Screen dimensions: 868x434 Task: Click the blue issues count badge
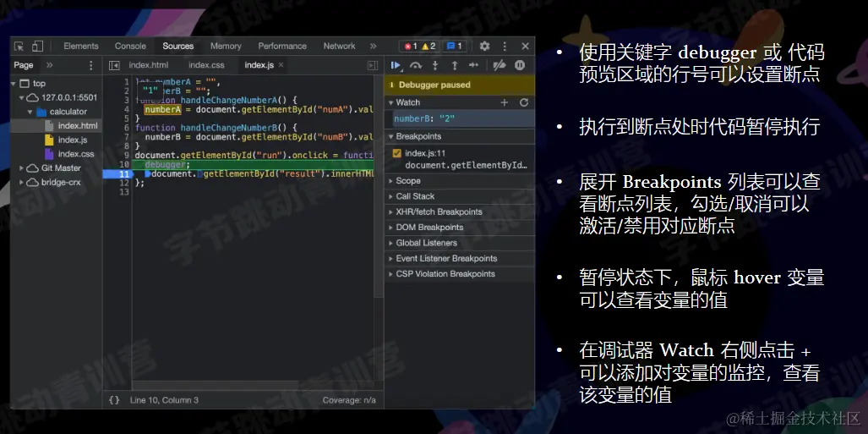tap(454, 47)
